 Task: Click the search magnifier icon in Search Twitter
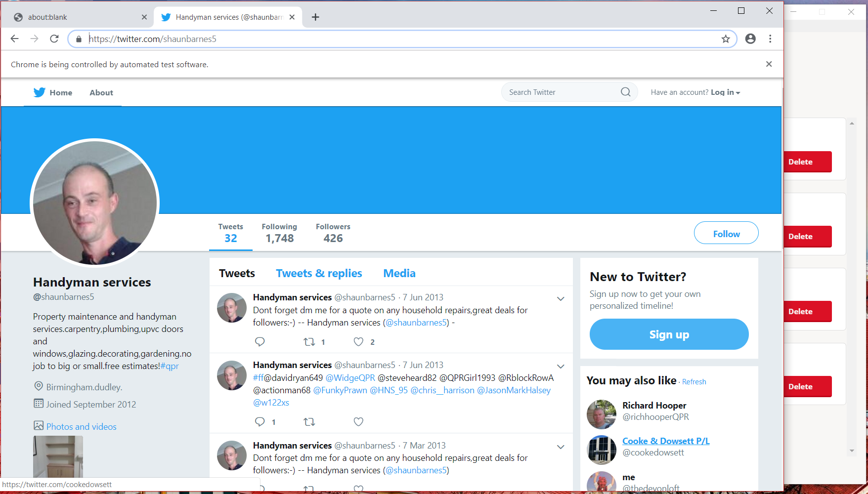(625, 92)
